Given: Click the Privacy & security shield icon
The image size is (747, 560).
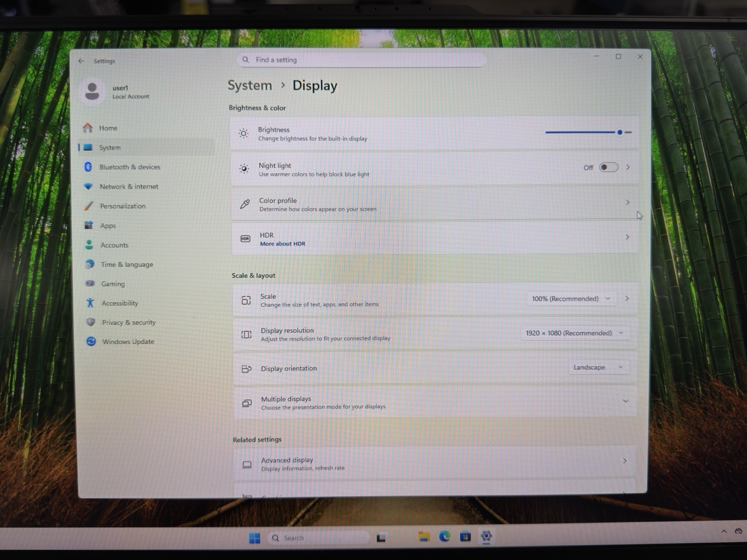Looking at the screenshot, I should tap(91, 322).
